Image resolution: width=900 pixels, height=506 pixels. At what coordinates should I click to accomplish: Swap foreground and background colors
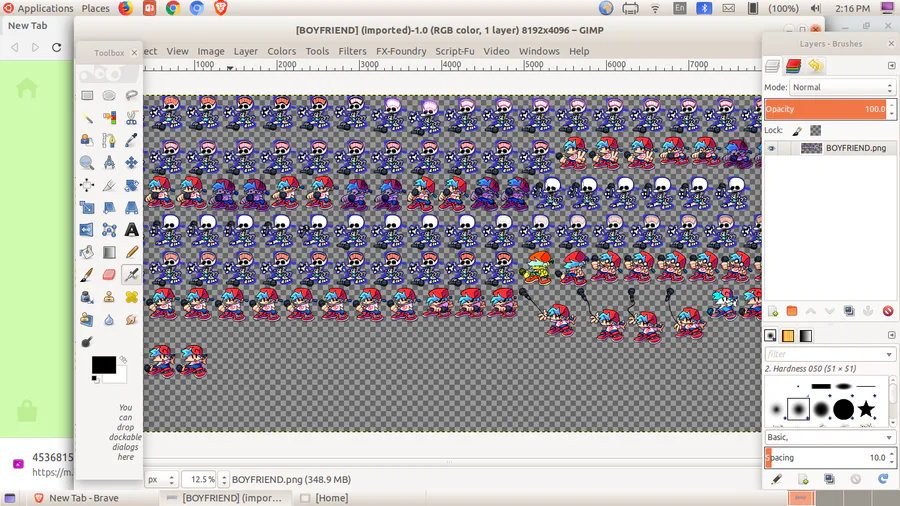(x=123, y=360)
